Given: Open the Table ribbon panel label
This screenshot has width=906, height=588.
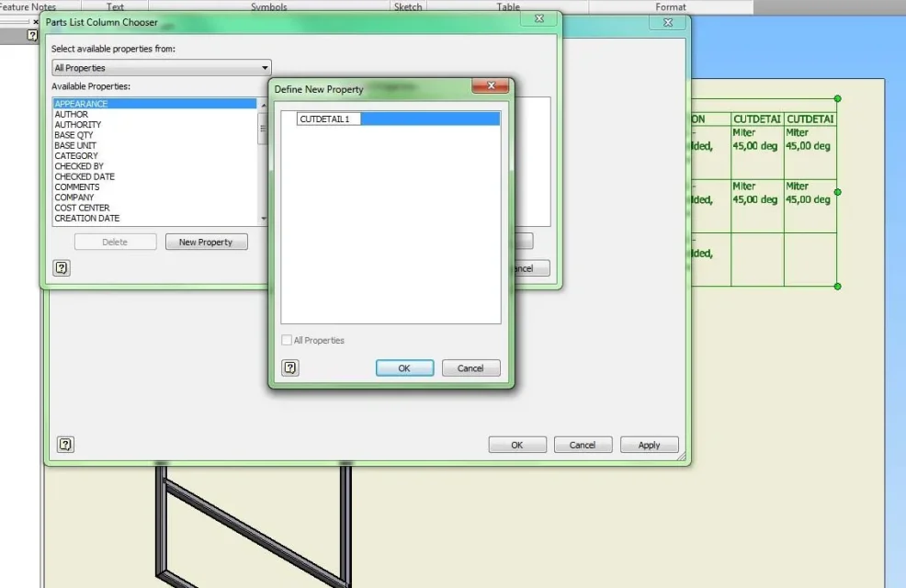Looking at the screenshot, I should click(508, 7).
